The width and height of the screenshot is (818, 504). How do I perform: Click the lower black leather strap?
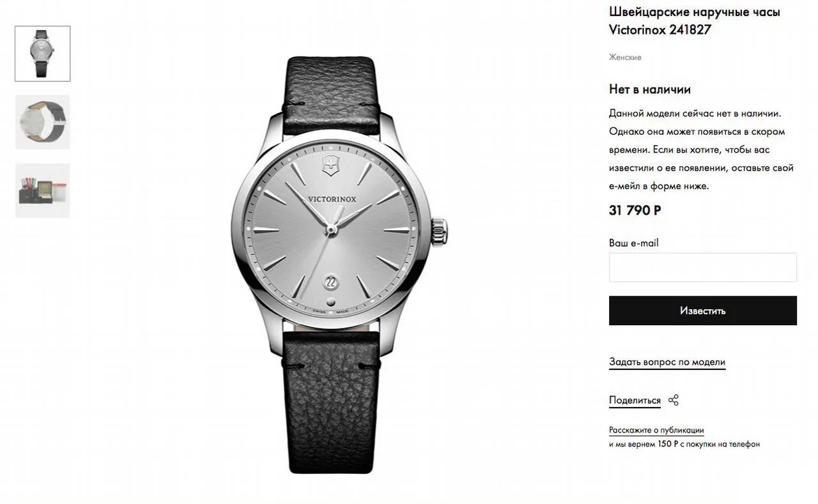tap(330, 401)
